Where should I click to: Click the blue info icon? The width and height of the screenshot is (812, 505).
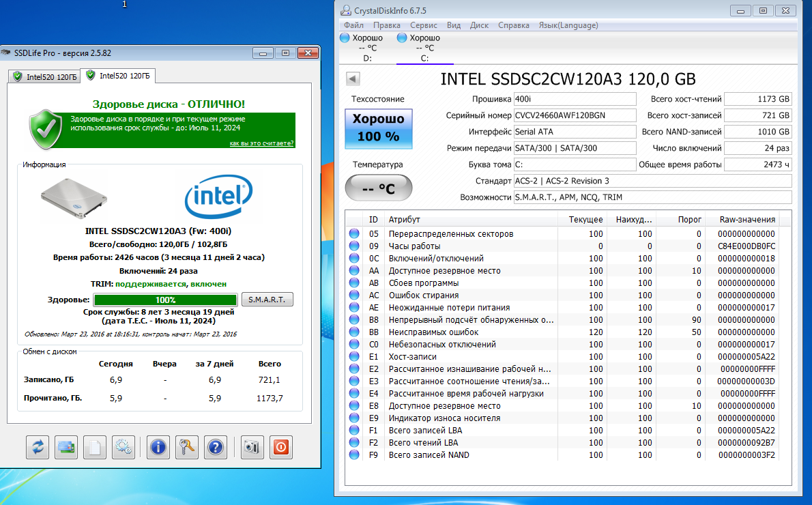point(158,448)
